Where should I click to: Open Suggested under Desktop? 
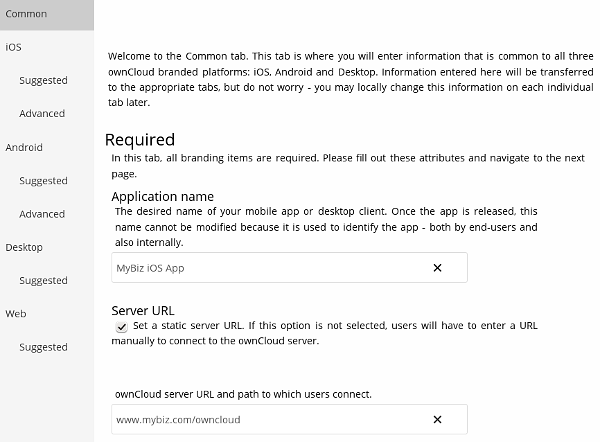coord(43,281)
